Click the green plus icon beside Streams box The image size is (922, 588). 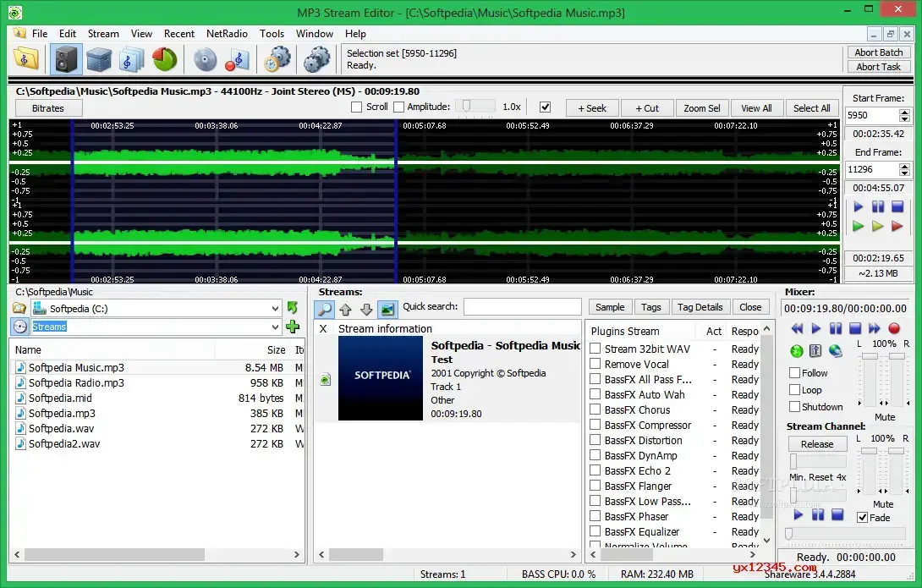coord(293,327)
